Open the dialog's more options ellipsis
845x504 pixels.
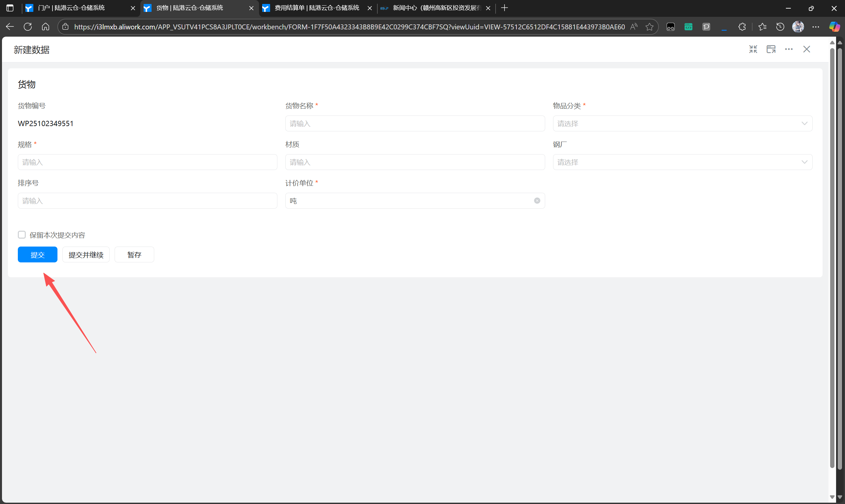click(x=789, y=49)
